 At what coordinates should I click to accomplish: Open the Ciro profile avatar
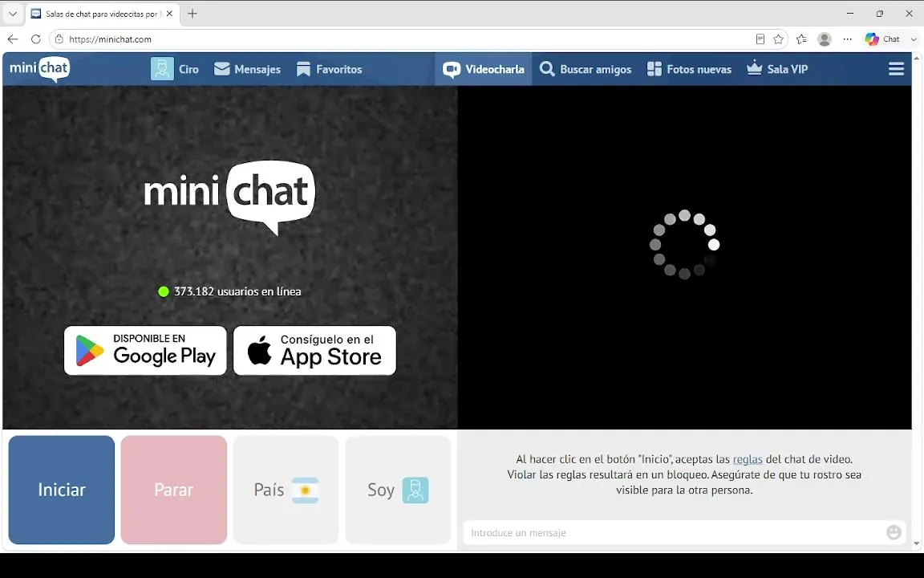click(x=162, y=69)
